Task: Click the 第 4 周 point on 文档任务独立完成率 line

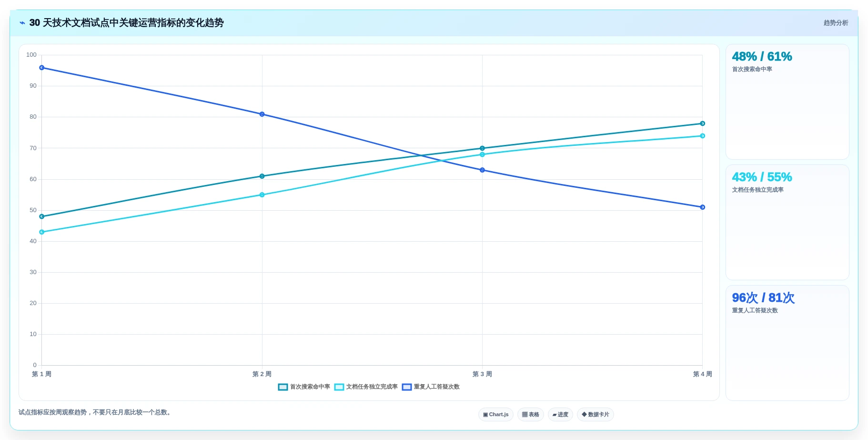Action: pyautogui.click(x=702, y=136)
